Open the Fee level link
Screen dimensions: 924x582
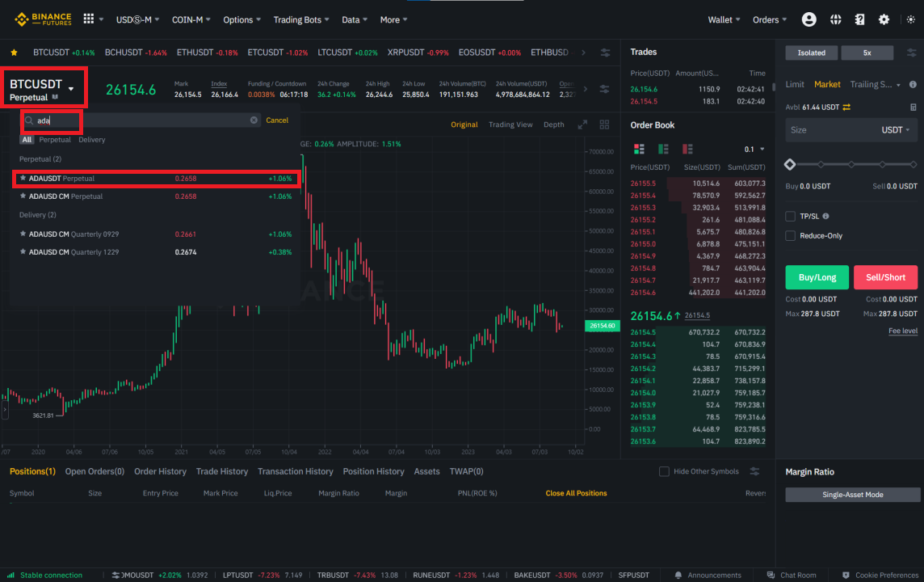(x=903, y=331)
